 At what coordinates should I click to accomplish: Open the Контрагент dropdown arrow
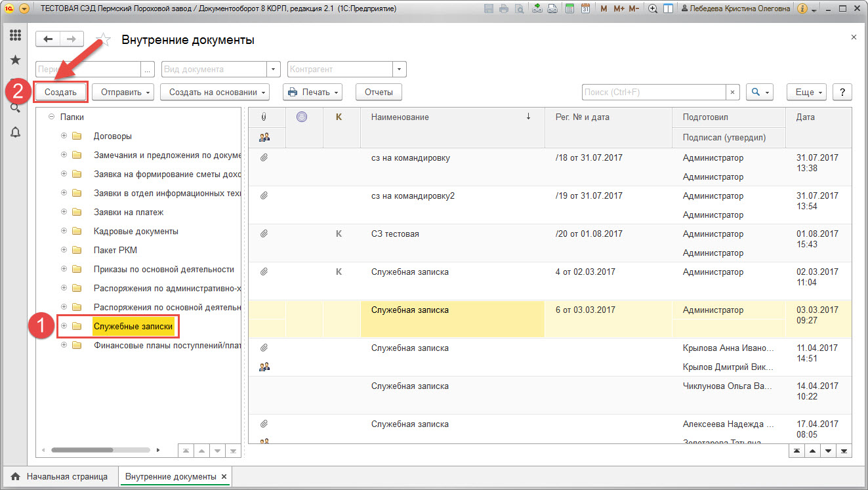(400, 69)
